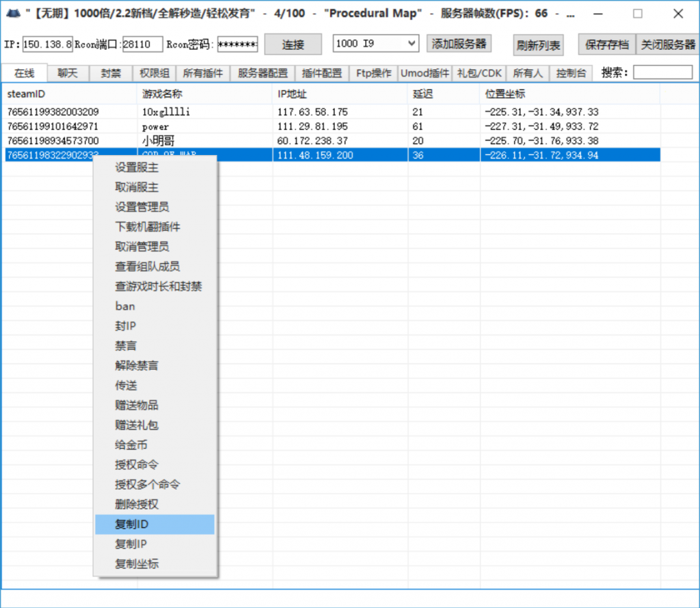Click the application icon in title bar

(x=13, y=13)
